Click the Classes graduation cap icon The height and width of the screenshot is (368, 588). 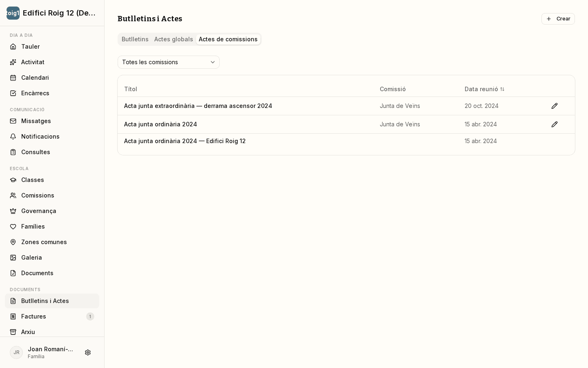tap(13, 180)
